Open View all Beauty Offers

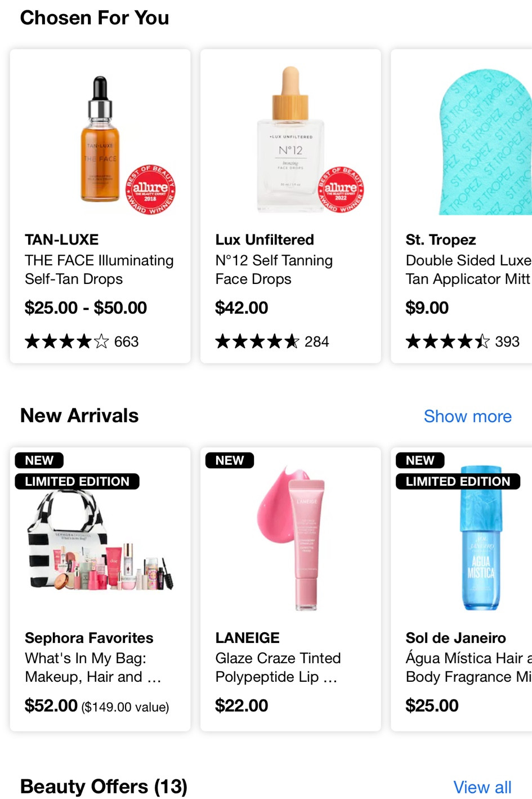click(x=482, y=787)
